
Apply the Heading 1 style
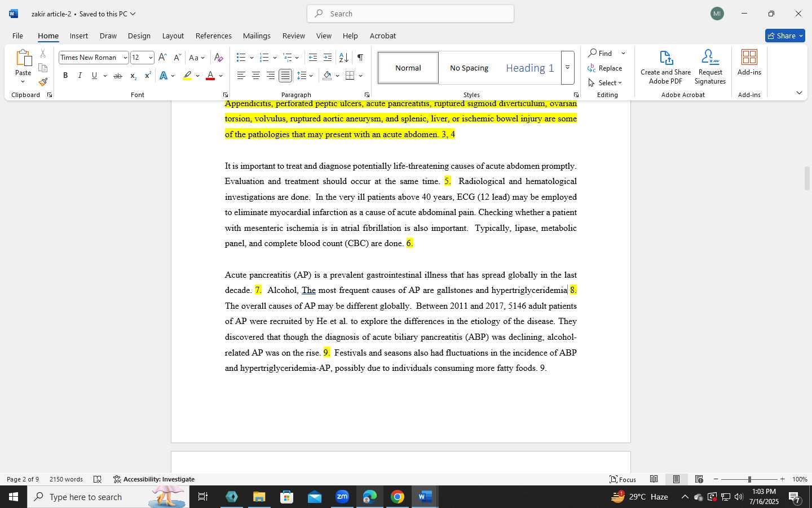pyautogui.click(x=529, y=68)
